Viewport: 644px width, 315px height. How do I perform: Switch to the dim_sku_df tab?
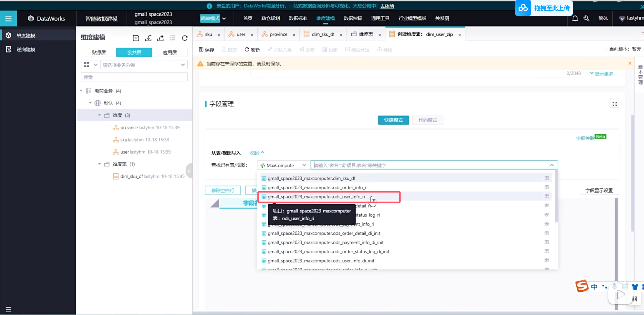point(322,35)
